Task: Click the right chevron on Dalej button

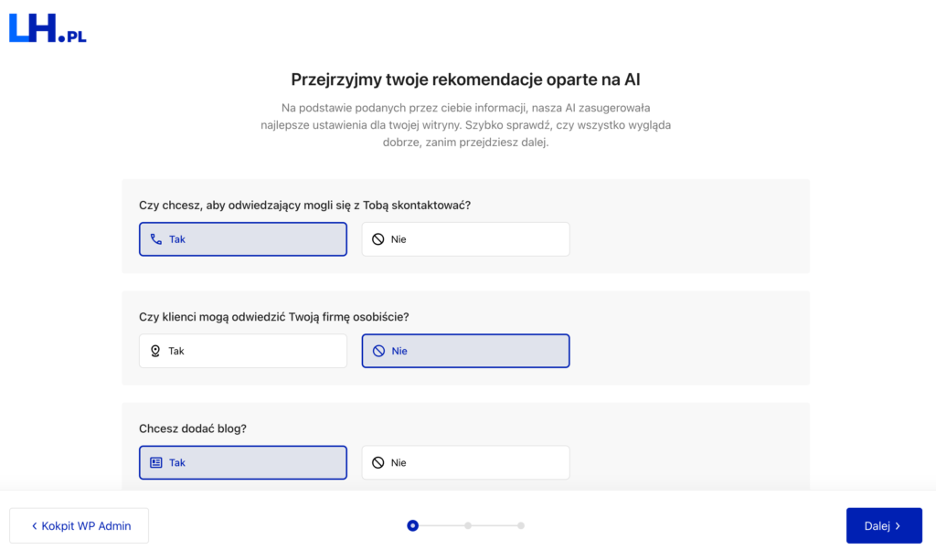Action: point(898,526)
